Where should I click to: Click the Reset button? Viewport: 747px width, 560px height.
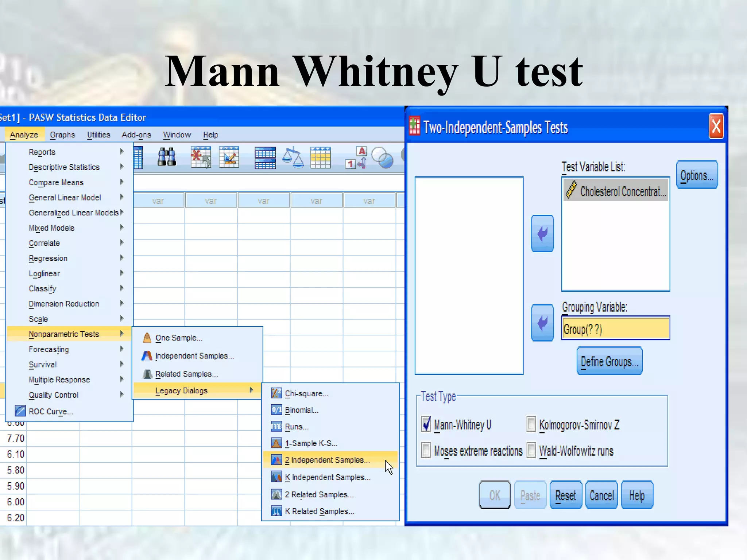pos(566,495)
